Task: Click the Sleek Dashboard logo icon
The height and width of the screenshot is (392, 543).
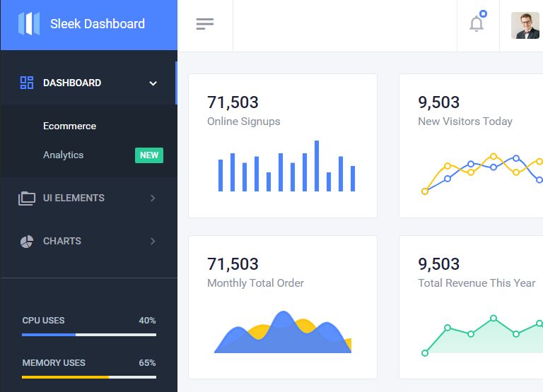Action: [x=29, y=23]
